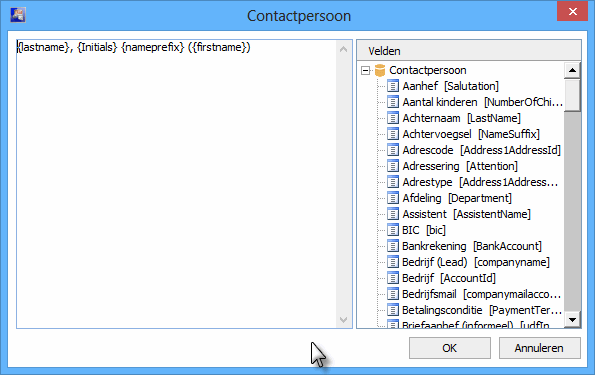Image resolution: width=595 pixels, height=375 pixels.
Task: Confirm with the OK button
Action: [x=450, y=348]
